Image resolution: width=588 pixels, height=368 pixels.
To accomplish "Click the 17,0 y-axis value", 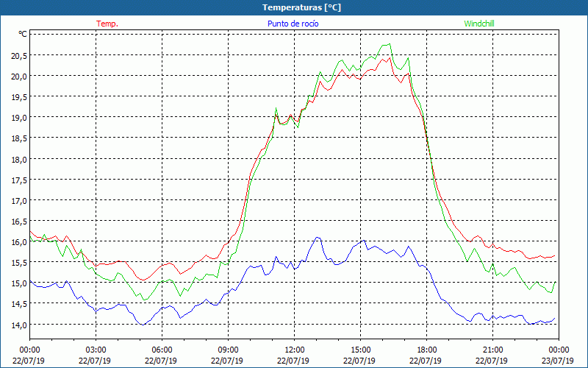I will [x=19, y=200].
